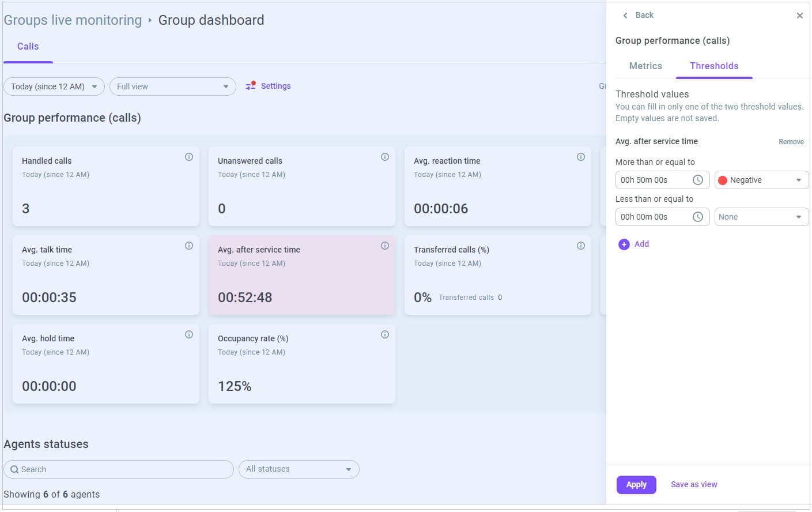Click the Add threshold link text
This screenshot has height=512, width=812.
(x=641, y=244)
